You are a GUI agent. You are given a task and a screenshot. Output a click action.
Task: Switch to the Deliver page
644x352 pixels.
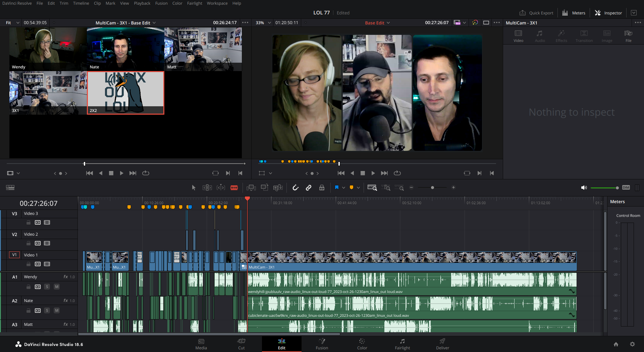(x=442, y=344)
